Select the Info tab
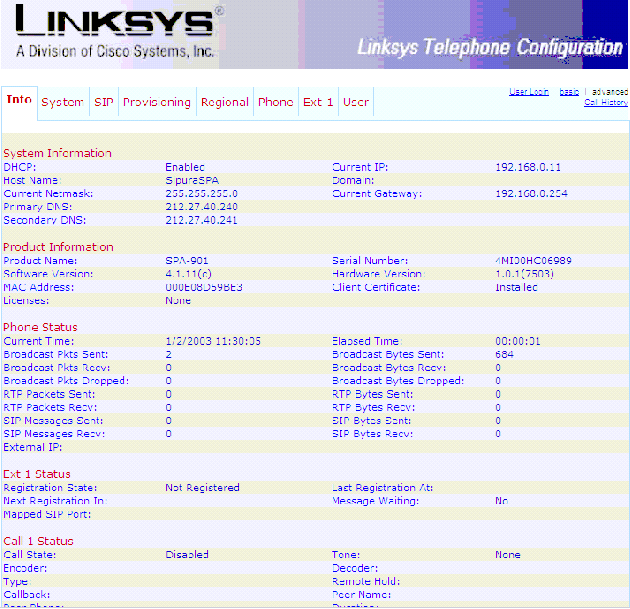This screenshot has height=609, width=630. point(19,100)
